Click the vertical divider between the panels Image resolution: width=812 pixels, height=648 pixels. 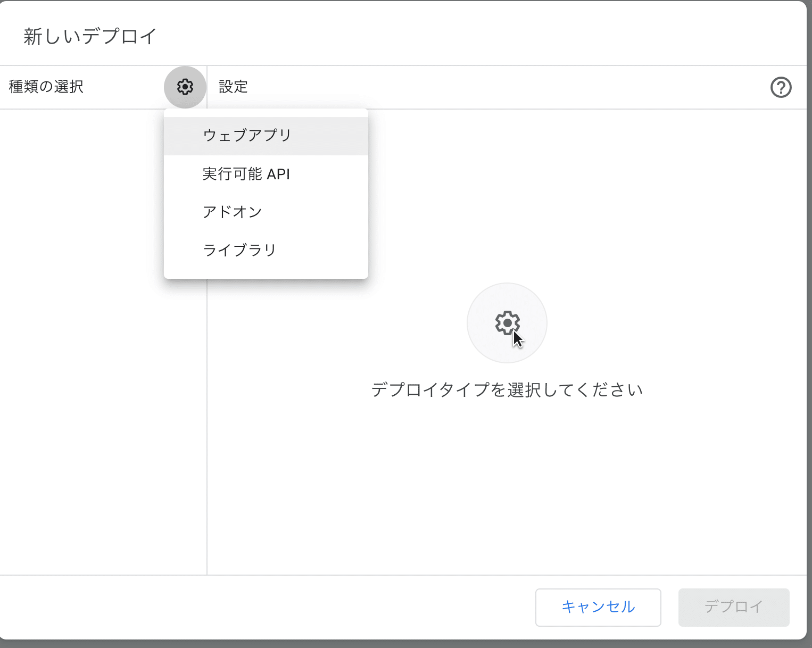(206, 426)
